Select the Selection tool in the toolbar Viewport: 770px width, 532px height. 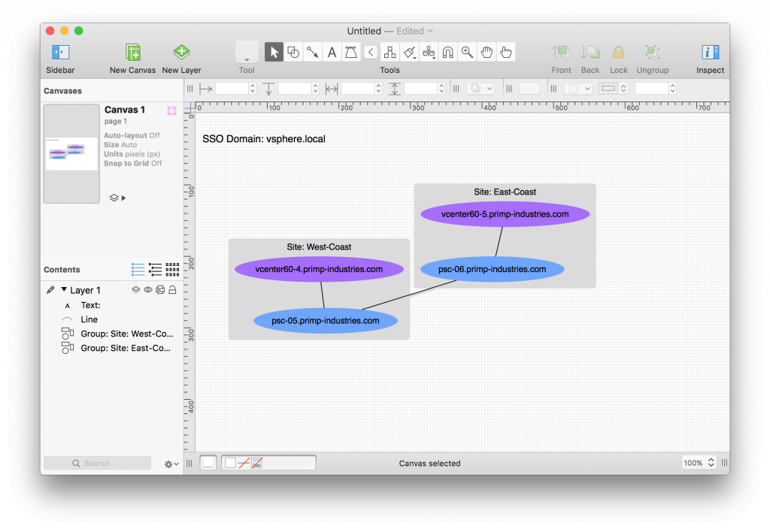point(274,52)
